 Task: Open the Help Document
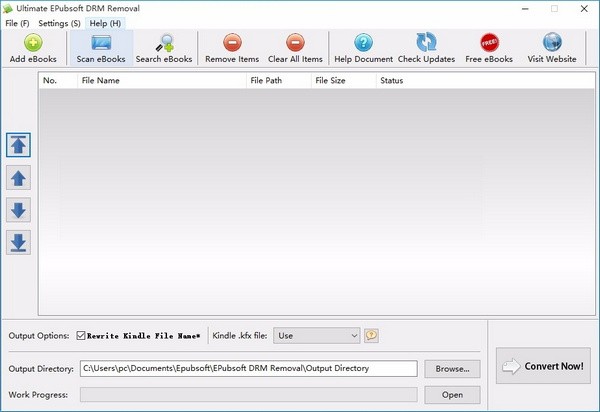pyautogui.click(x=363, y=43)
